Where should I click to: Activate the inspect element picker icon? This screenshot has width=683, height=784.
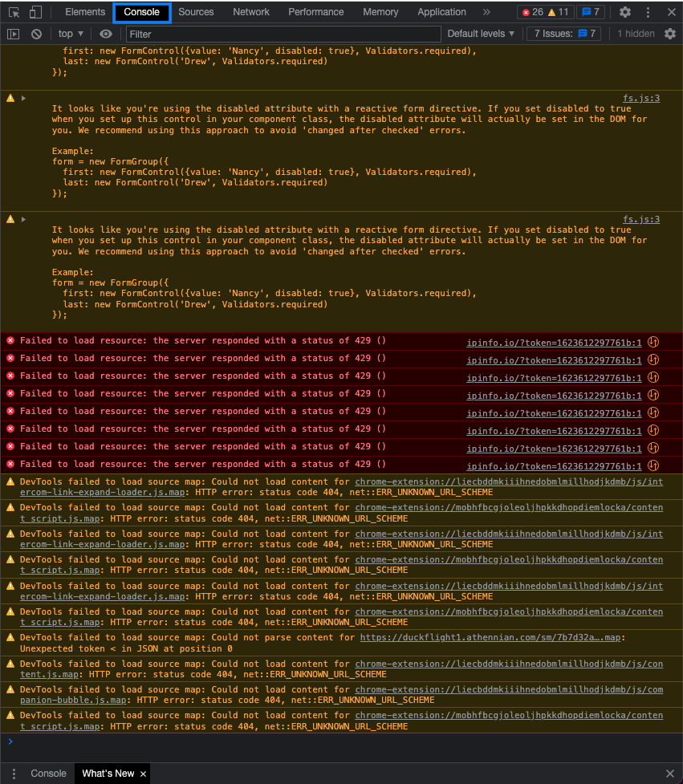coord(14,13)
